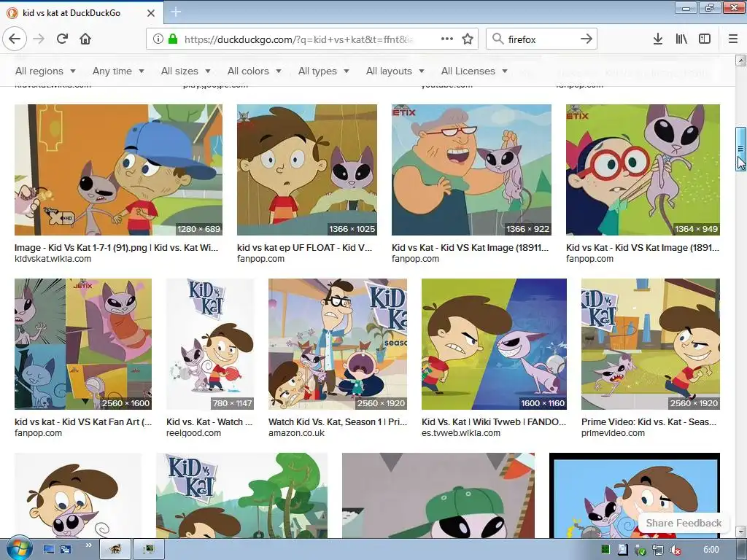The height and width of the screenshot is (560, 747).
Task: Open the 2560 × 1600 Fan Art thumbnail
Action: (x=83, y=344)
